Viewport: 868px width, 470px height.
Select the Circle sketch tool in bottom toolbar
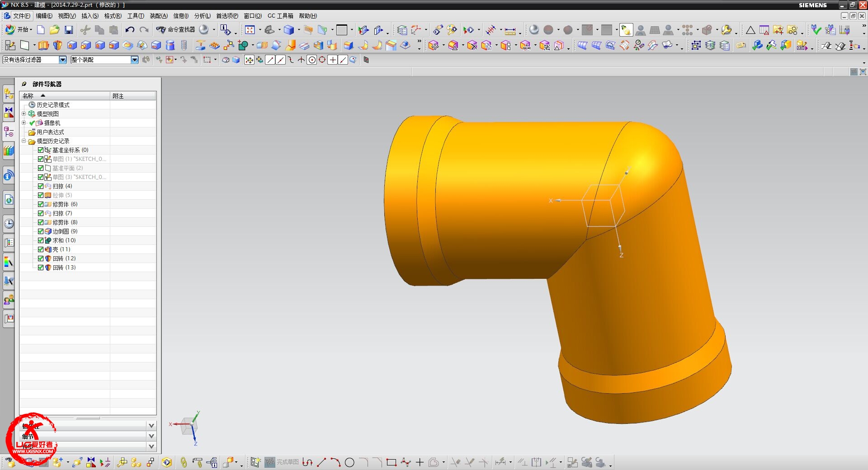point(349,462)
